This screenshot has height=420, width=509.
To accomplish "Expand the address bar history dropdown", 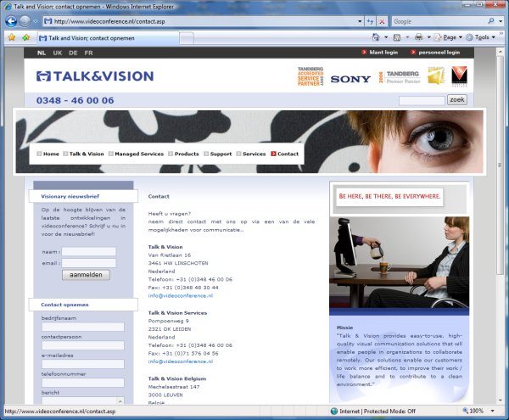I will coord(360,21).
